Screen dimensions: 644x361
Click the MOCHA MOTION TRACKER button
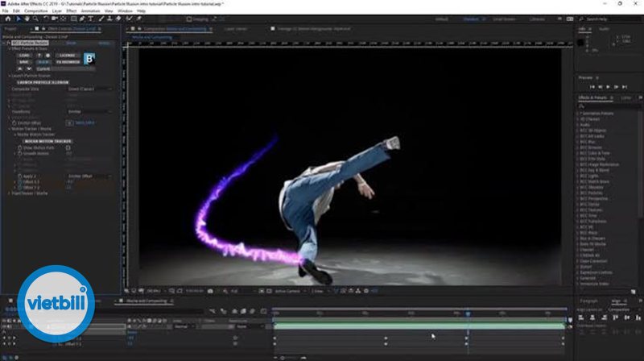click(47, 141)
